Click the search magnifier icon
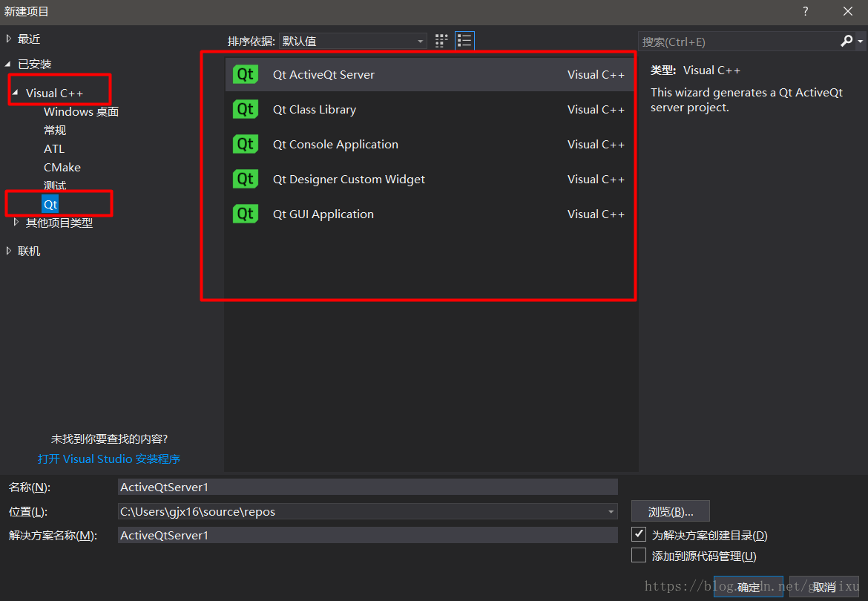This screenshot has width=868, height=601. coord(846,41)
